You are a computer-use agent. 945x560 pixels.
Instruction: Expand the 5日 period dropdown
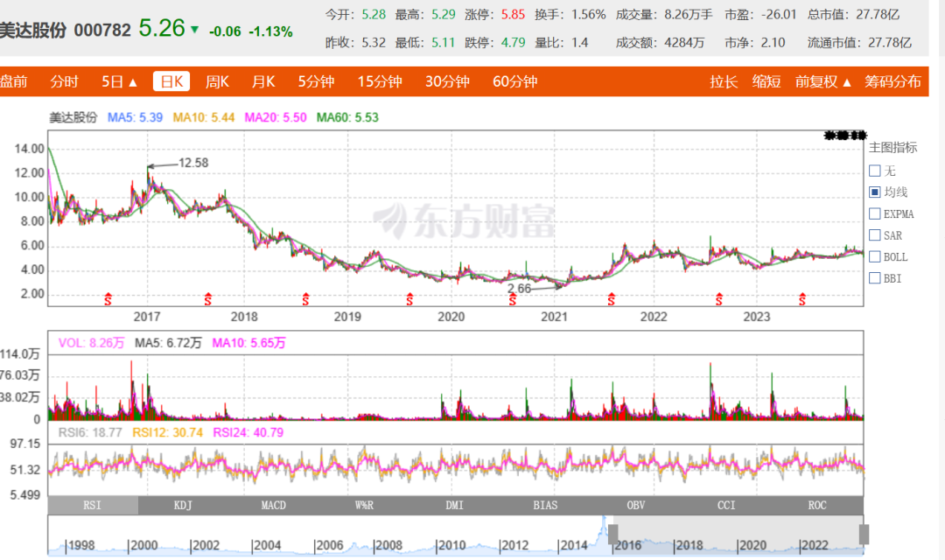pyautogui.click(x=120, y=81)
